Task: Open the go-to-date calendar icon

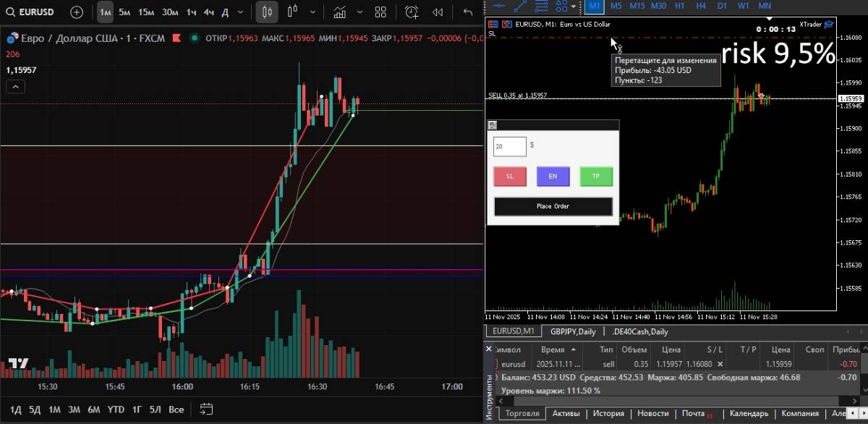Action: point(206,408)
